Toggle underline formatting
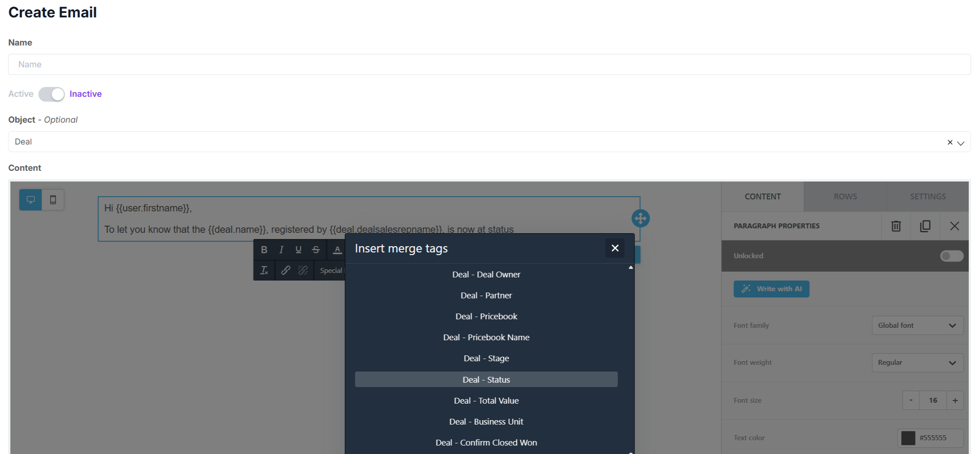Image resolution: width=980 pixels, height=454 pixels. point(298,250)
